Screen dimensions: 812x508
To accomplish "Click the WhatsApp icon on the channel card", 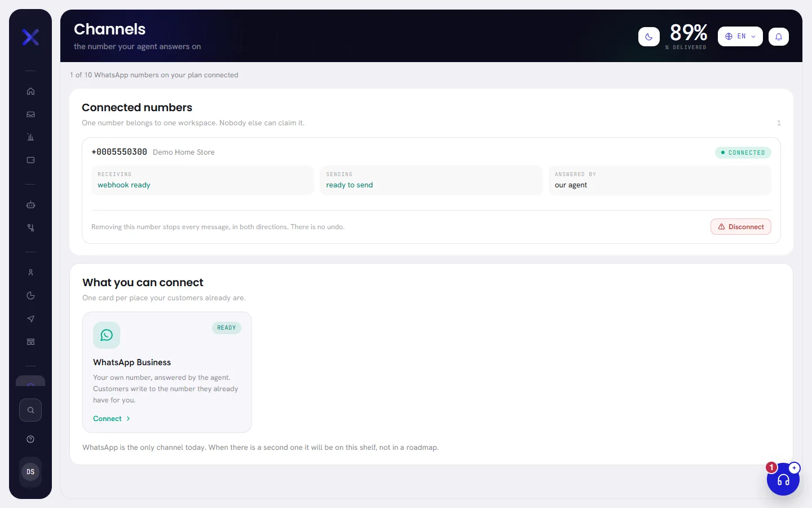I will pos(107,335).
